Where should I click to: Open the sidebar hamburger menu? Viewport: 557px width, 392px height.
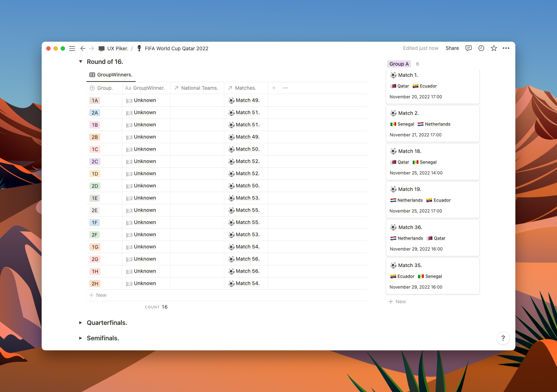72,48
